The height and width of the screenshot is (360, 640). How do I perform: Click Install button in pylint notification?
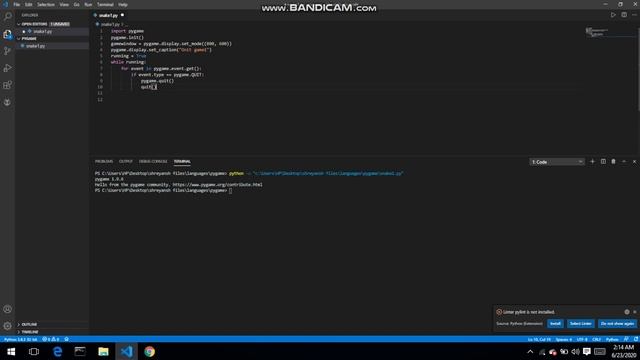click(555, 324)
